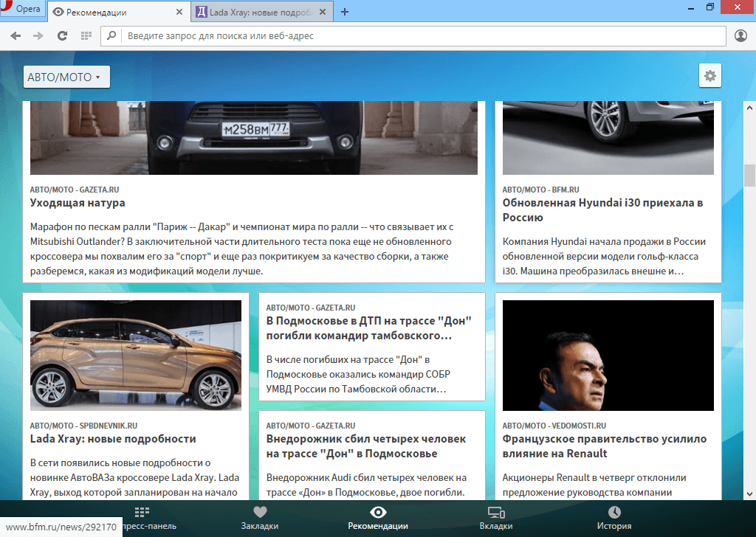Image resolution: width=756 pixels, height=537 pixels.
Task: Restore down the Opera window
Action: (x=709, y=7)
